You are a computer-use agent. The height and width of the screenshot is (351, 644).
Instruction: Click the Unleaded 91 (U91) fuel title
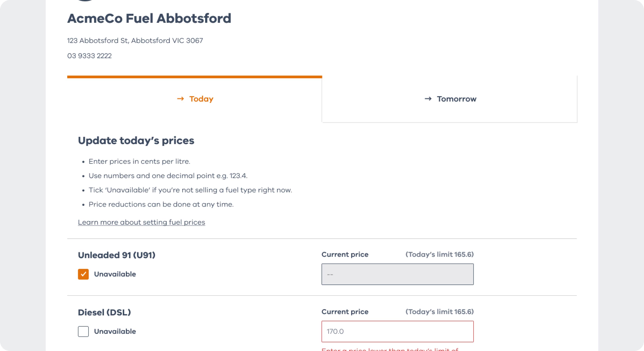(117, 255)
